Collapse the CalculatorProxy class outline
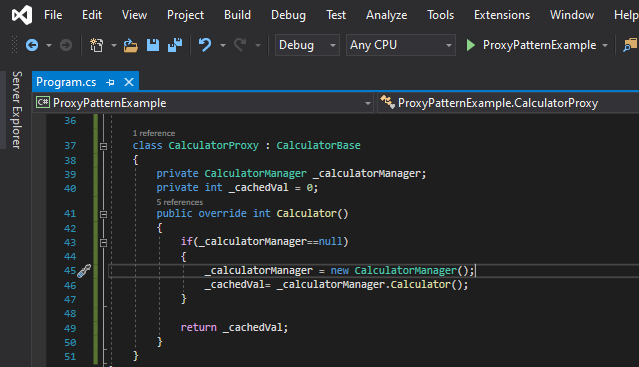The width and height of the screenshot is (639, 367). click(104, 146)
